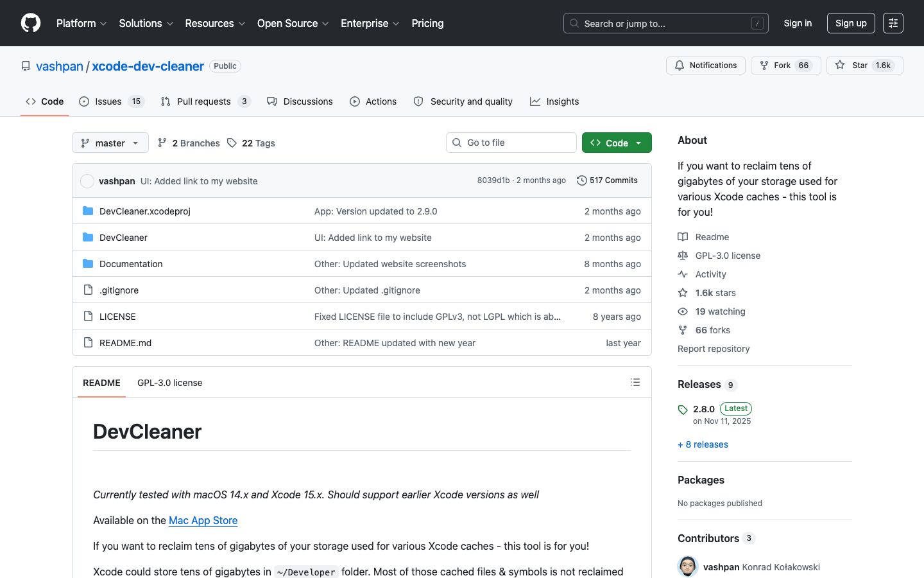Switch to the Issues tab
Viewport: 924px width, 578px height.
click(112, 101)
